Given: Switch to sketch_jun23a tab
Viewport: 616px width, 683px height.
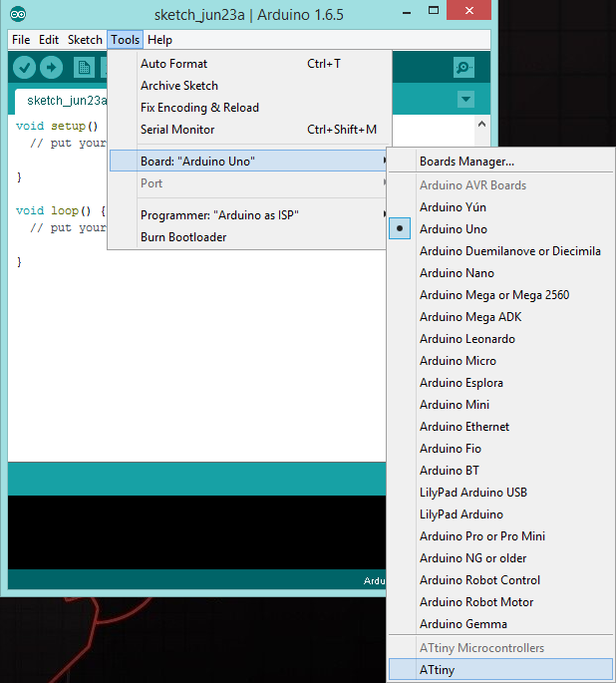Looking at the screenshot, I should coord(61,101).
